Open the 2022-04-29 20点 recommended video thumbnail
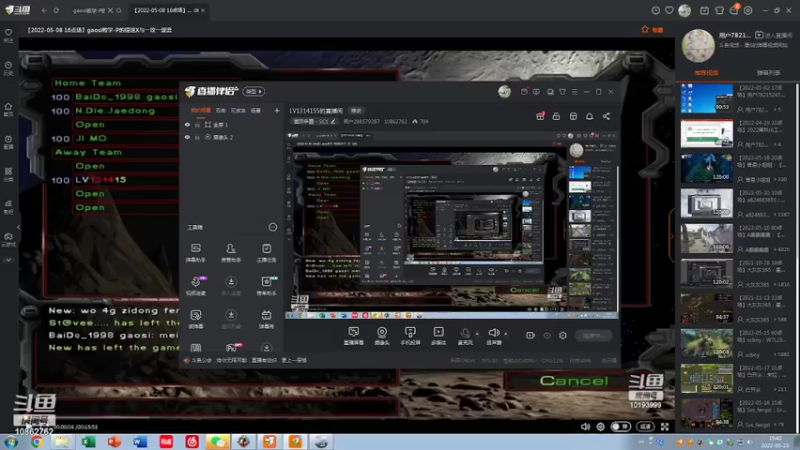The width and height of the screenshot is (800, 450). coord(706,133)
